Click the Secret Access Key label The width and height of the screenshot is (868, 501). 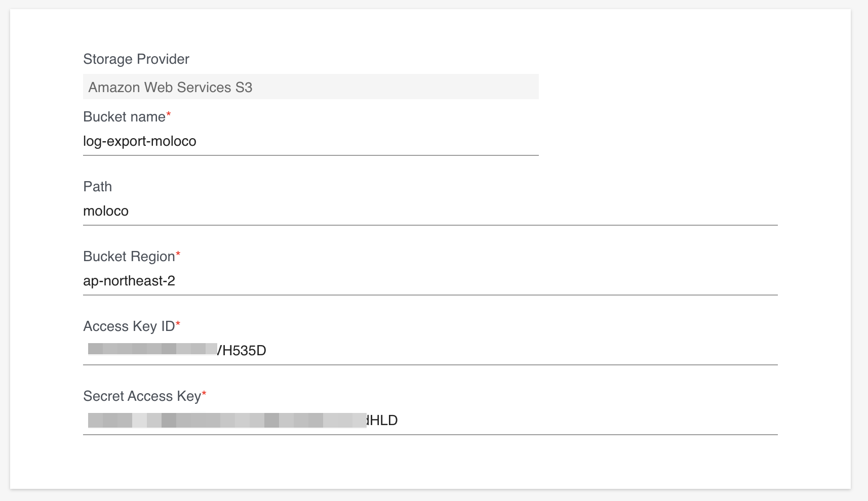(x=142, y=396)
